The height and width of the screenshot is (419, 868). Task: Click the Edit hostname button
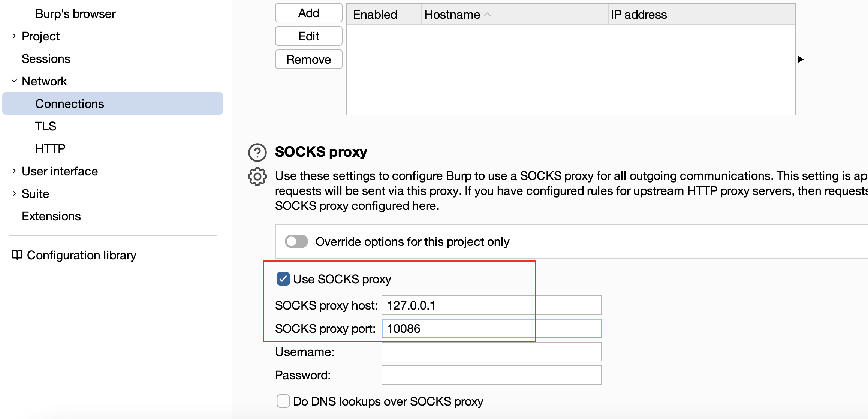point(308,36)
